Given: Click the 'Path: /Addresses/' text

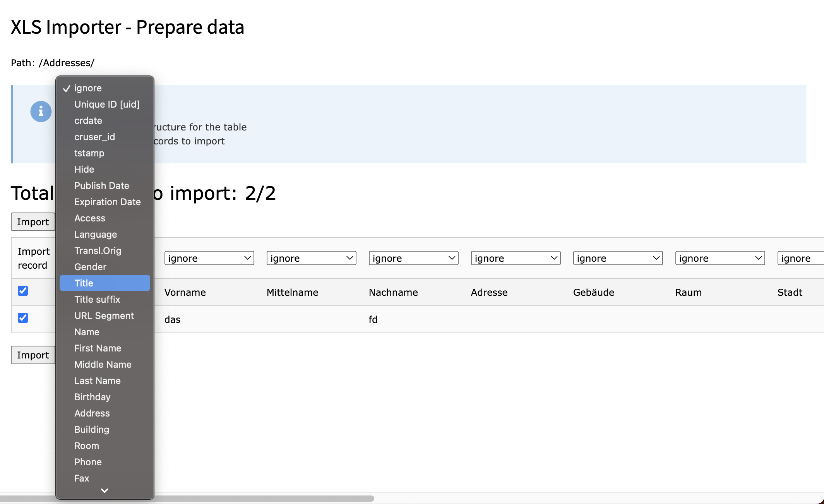Looking at the screenshot, I should (x=53, y=63).
